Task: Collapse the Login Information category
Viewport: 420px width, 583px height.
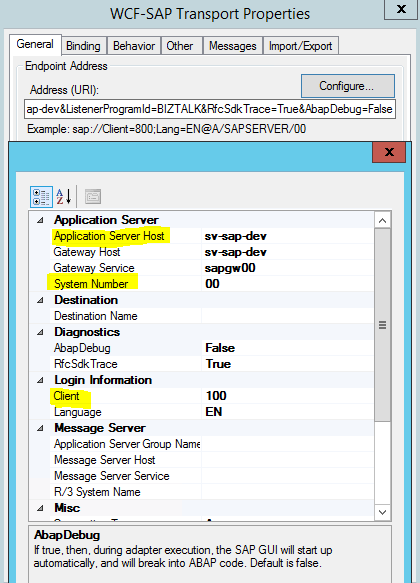Action: [x=40, y=380]
